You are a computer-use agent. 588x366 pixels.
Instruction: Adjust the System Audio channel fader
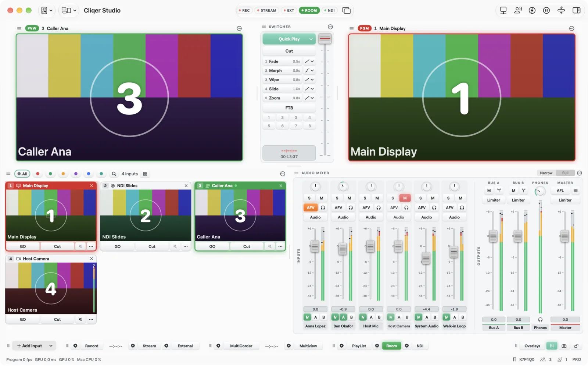pos(426,258)
